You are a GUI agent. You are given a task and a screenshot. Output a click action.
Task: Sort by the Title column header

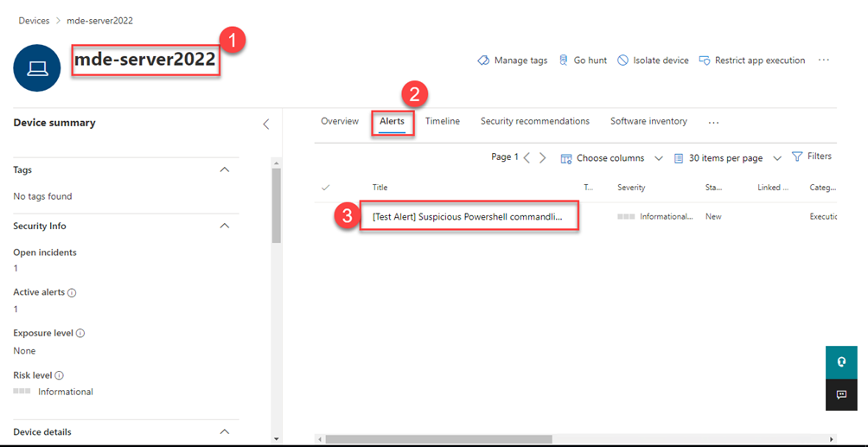(x=380, y=188)
